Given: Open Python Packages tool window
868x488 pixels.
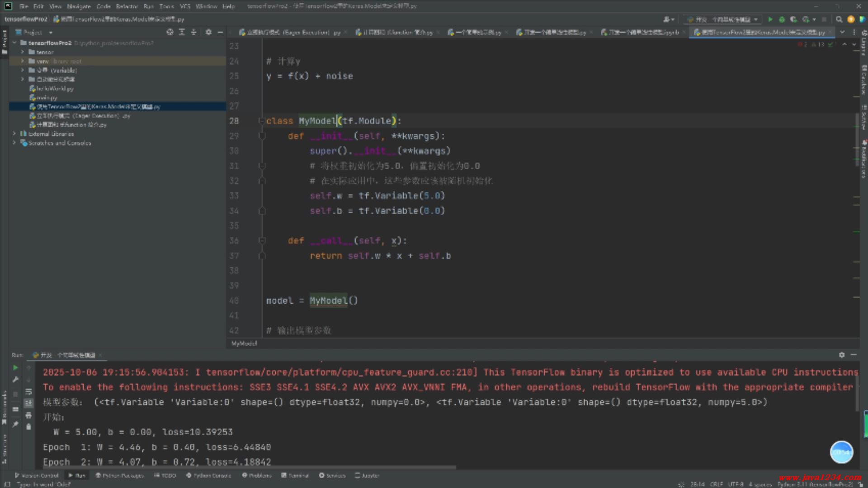Looking at the screenshot, I should [x=119, y=475].
